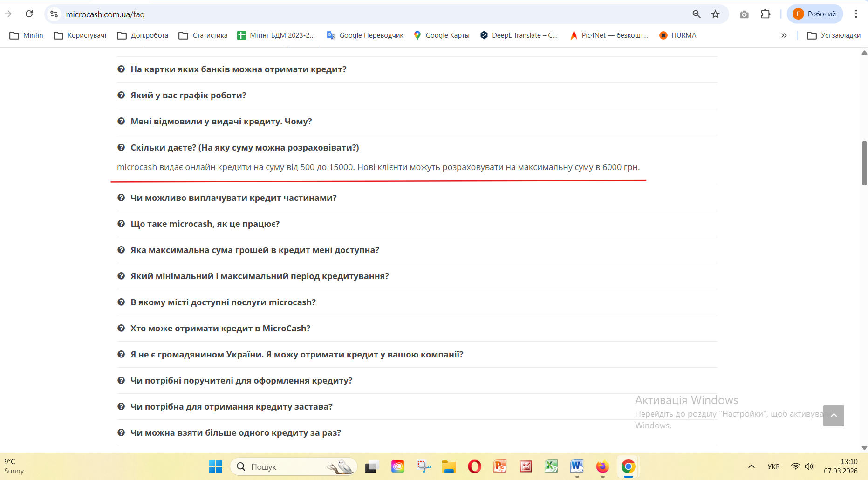Open the Windows Start menu
The height and width of the screenshot is (480, 868).
(x=215, y=466)
